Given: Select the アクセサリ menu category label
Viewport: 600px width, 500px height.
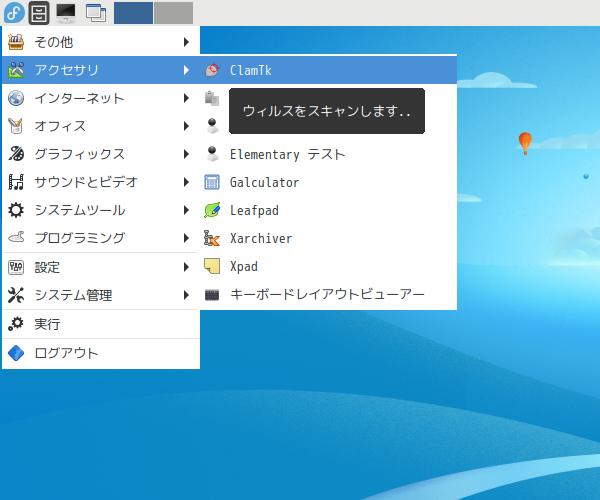Looking at the screenshot, I should [67, 70].
